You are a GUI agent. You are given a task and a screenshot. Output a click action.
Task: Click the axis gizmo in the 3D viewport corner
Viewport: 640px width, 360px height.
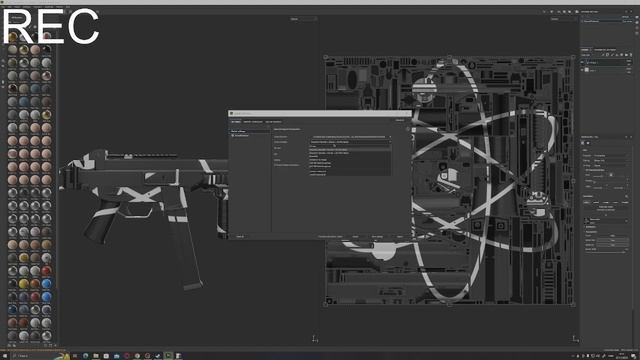click(315, 338)
